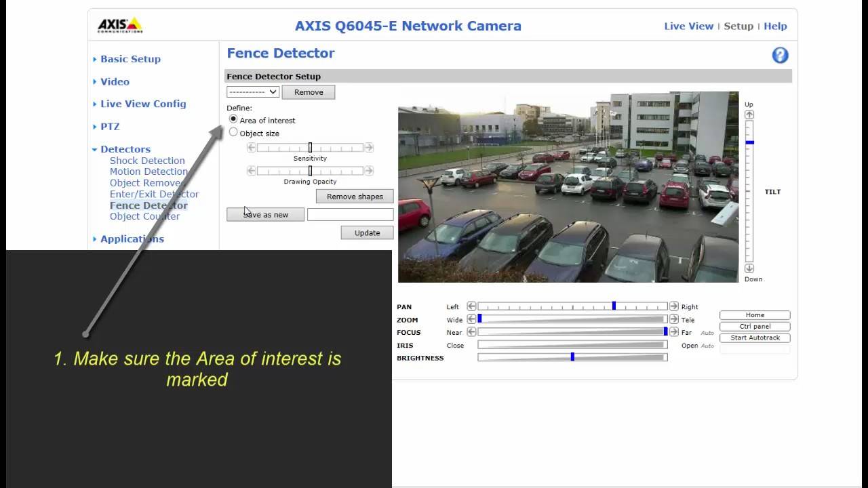Open Motion Detection settings
This screenshot has width=868, height=488.
pos(149,171)
